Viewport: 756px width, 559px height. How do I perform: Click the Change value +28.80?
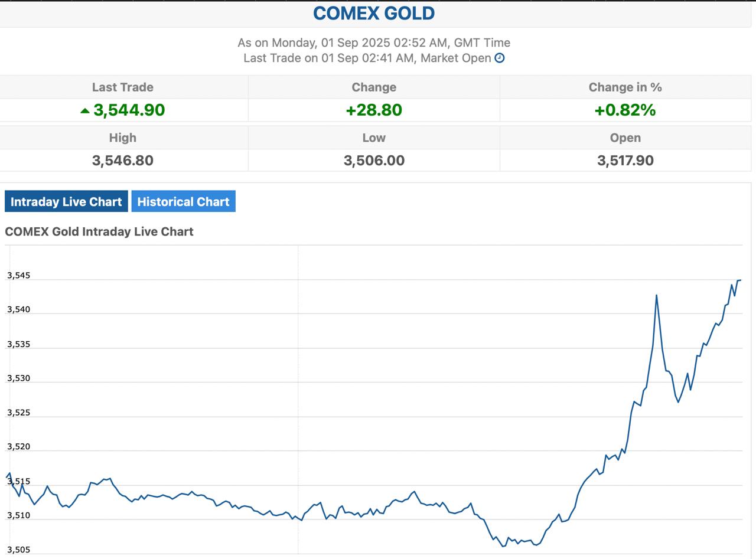(x=374, y=110)
